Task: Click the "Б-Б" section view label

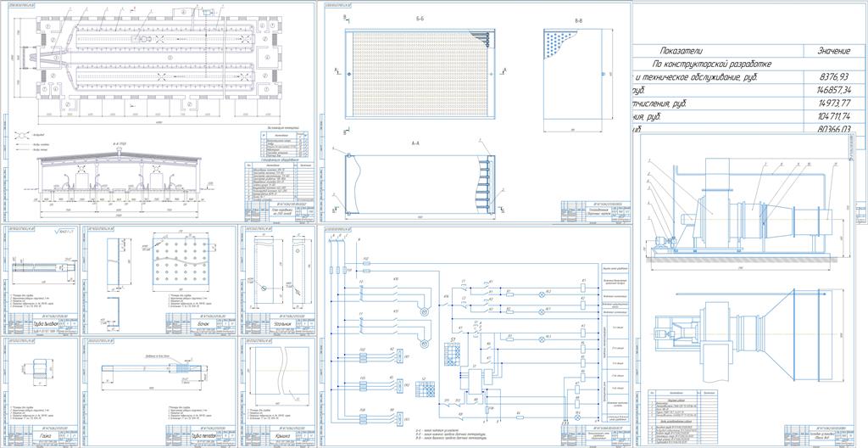Action: point(420,19)
